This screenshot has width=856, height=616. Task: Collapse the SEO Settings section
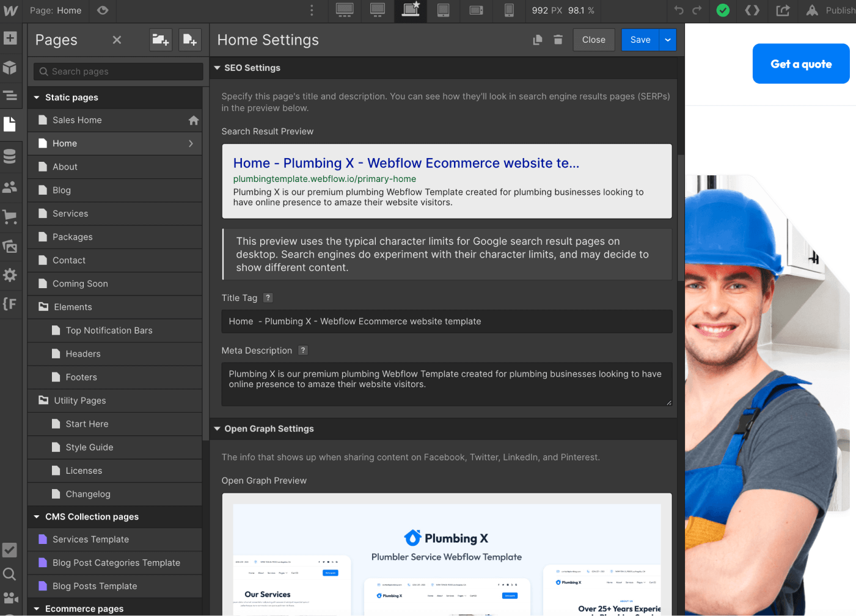218,67
